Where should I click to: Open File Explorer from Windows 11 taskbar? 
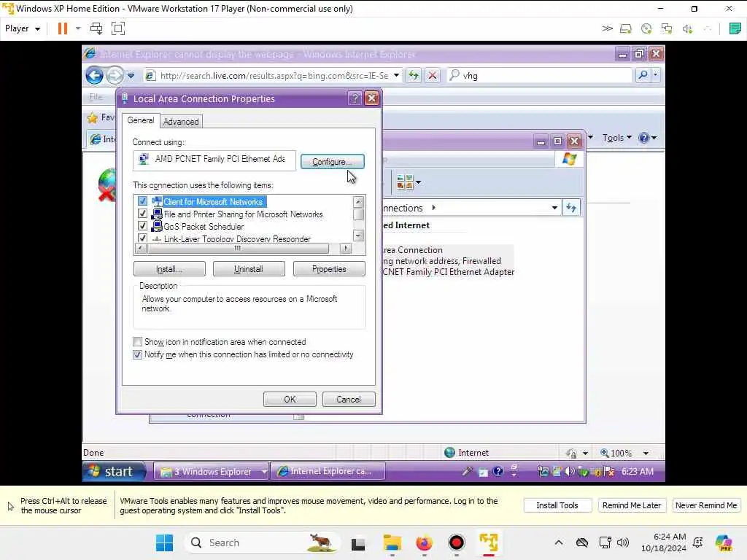click(x=392, y=542)
